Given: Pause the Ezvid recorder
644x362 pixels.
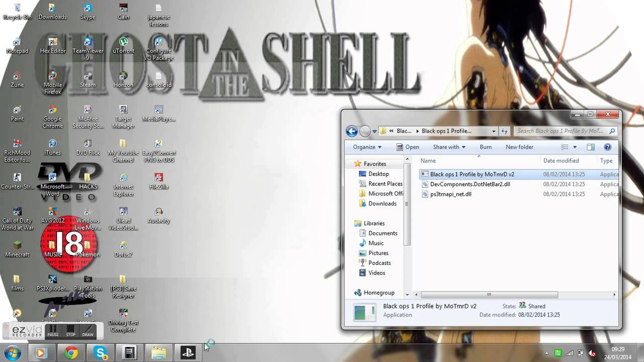Looking at the screenshot, I should [x=53, y=331].
